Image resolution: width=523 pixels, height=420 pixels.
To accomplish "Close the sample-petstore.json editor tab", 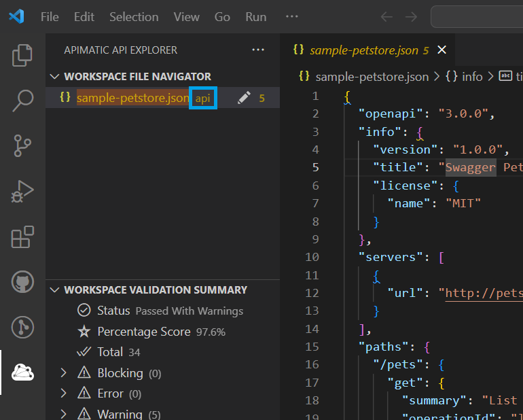I will (442, 50).
